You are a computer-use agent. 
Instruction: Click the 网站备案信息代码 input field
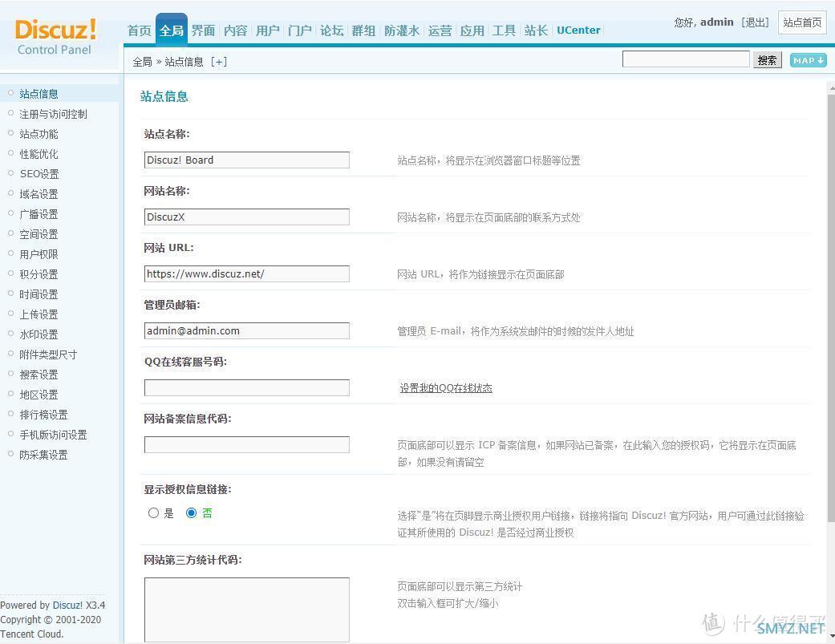click(x=247, y=445)
